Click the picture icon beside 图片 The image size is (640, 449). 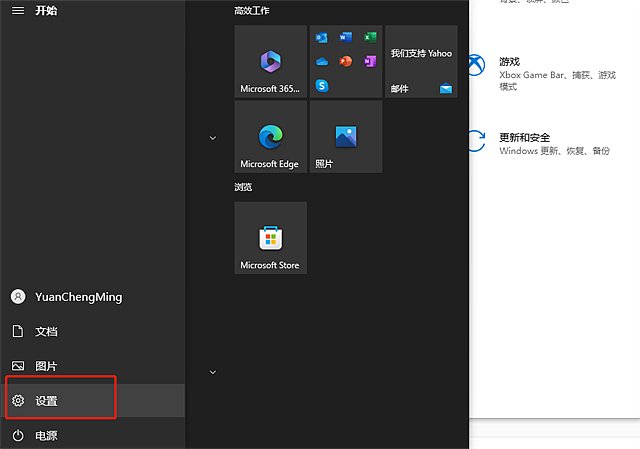(x=18, y=366)
